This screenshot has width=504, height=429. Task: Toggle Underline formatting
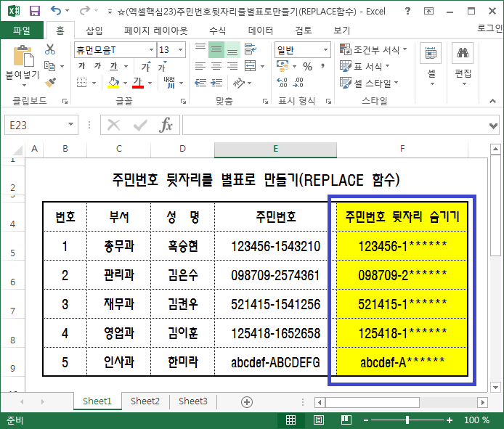(113, 66)
